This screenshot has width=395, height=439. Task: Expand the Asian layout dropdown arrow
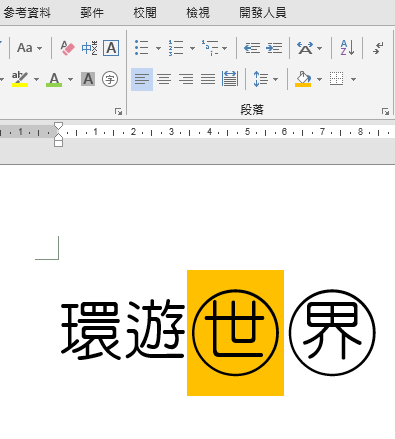coord(320,48)
